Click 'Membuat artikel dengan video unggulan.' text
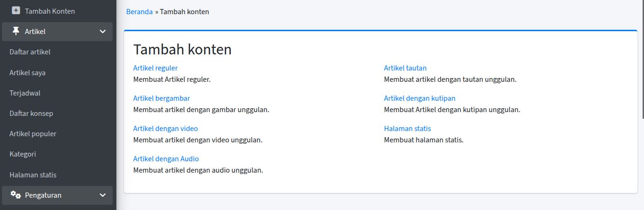 pyautogui.click(x=198, y=140)
